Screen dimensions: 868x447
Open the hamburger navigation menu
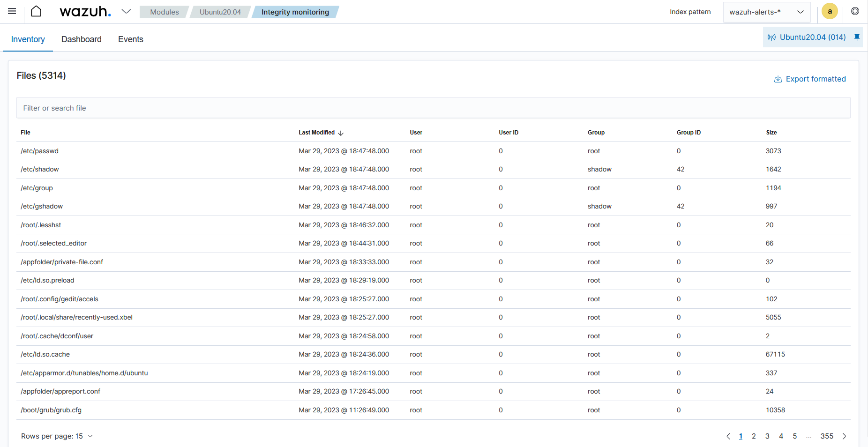[x=12, y=11]
